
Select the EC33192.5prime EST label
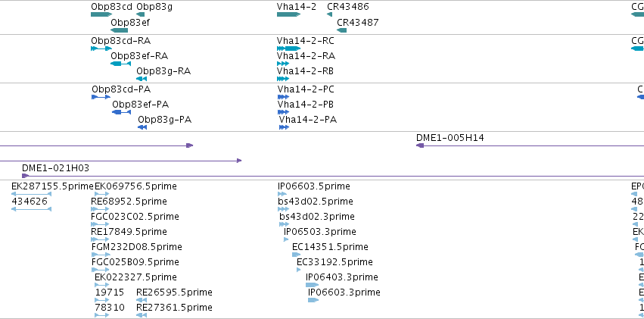coord(334,262)
